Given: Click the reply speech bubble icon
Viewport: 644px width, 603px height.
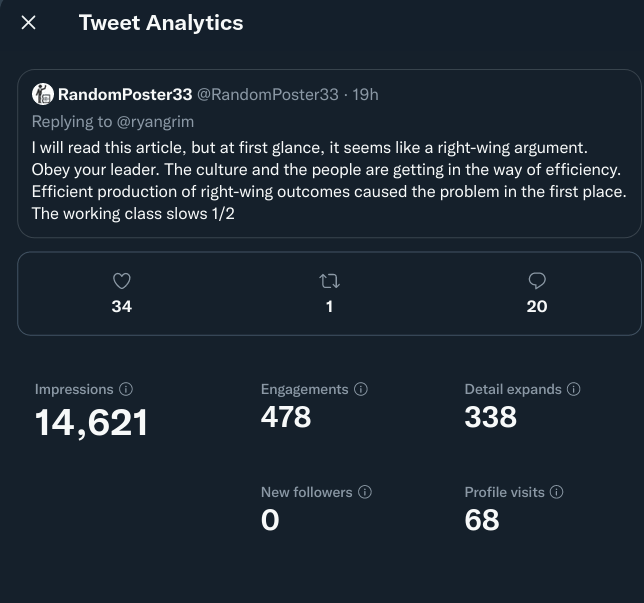Looking at the screenshot, I should pos(537,282).
